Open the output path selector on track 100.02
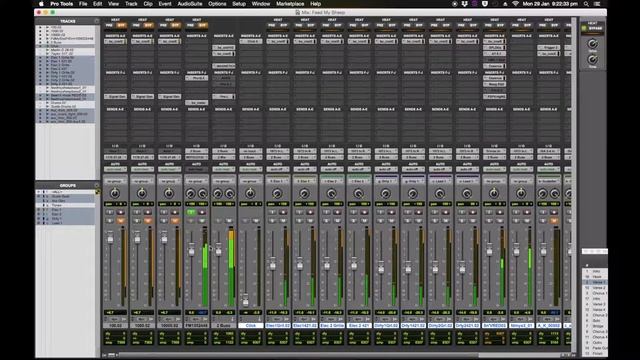The image size is (640, 360). (x=115, y=157)
